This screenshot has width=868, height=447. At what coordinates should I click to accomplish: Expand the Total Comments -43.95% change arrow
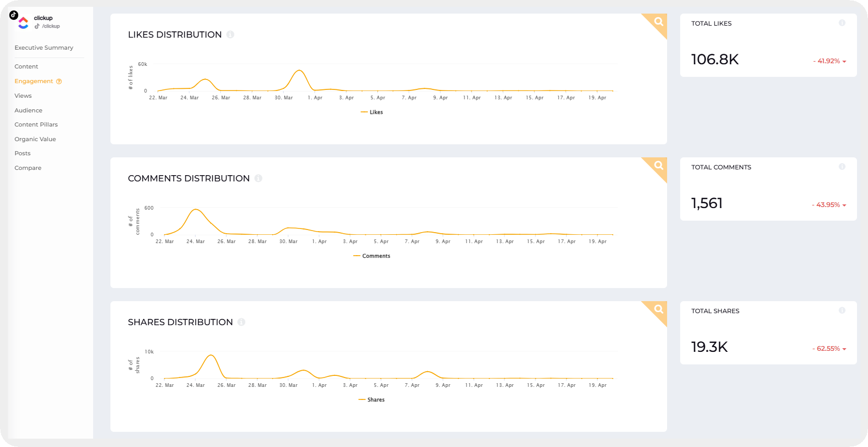tap(844, 205)
